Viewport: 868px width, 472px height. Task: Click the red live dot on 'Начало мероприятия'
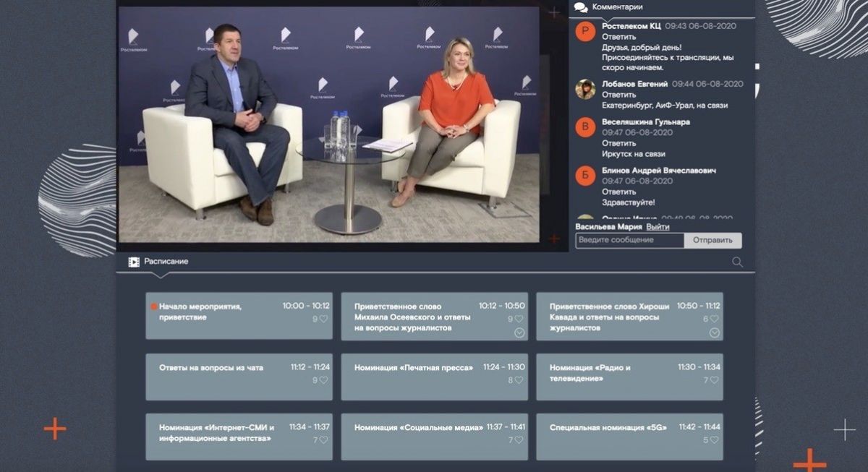(153, 306)
